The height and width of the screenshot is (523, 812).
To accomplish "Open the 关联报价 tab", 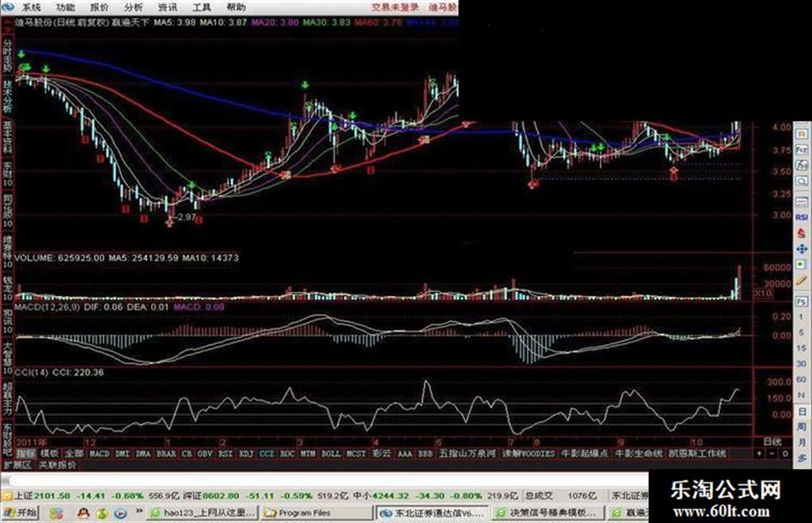I will [58, 465].
